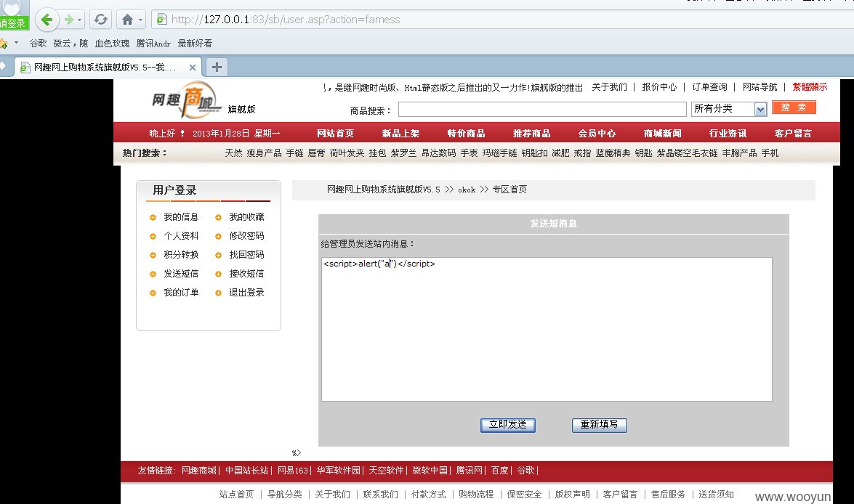Viewport: 854px width, 504px height.
Task: Click hot search term 蓝魔精典
Action: click(x=613, y=153)
